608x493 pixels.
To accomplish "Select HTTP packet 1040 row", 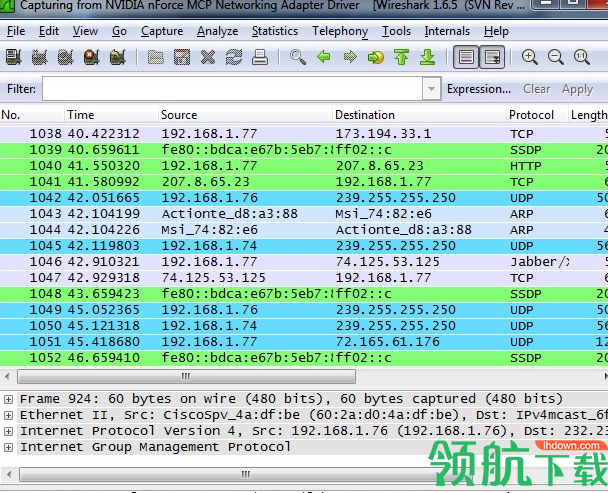I will coord(304,166).
